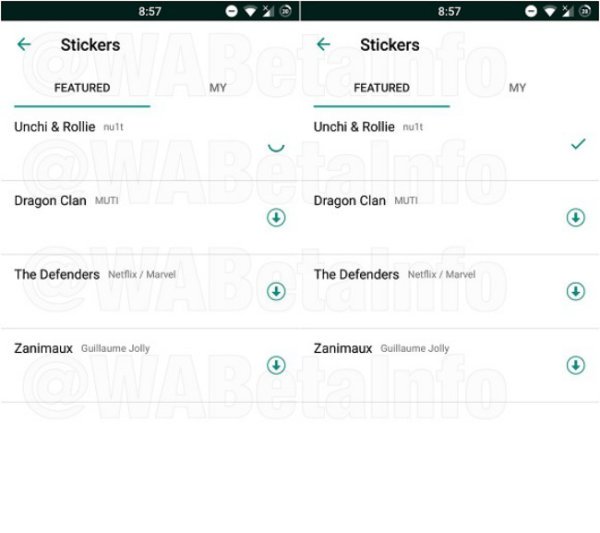The width and height of the screenshot is (600, 533).
Task: Open Zanimaux pack title on right screen
Action: (343, 348)
